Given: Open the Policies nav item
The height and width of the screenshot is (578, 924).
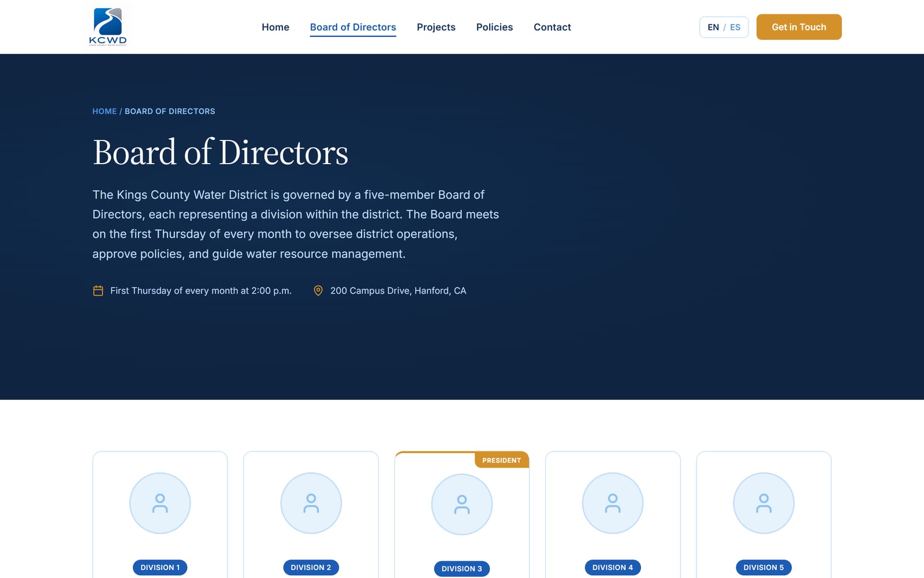Looking at the screenshot, I should tap(494, 27).
